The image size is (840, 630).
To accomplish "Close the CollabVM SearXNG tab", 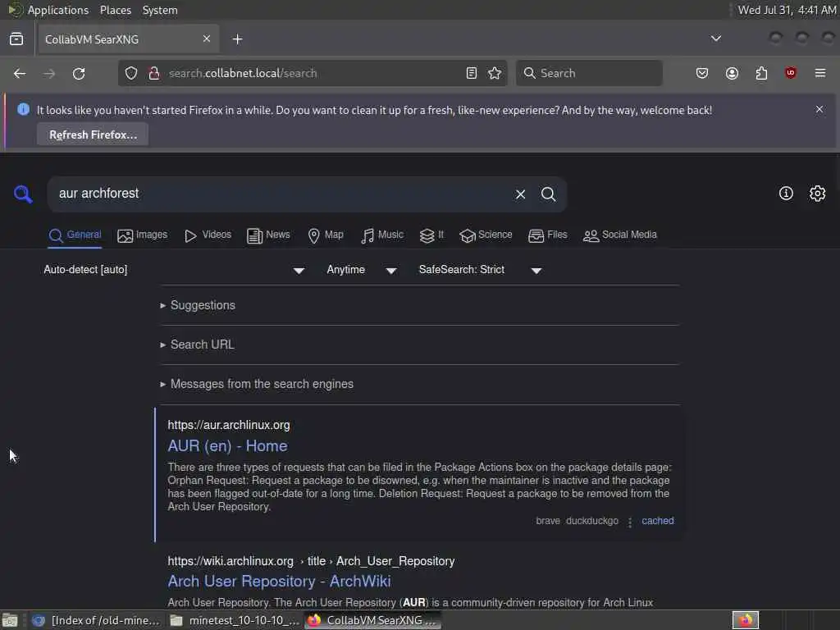I will click(x=207, y=39).
